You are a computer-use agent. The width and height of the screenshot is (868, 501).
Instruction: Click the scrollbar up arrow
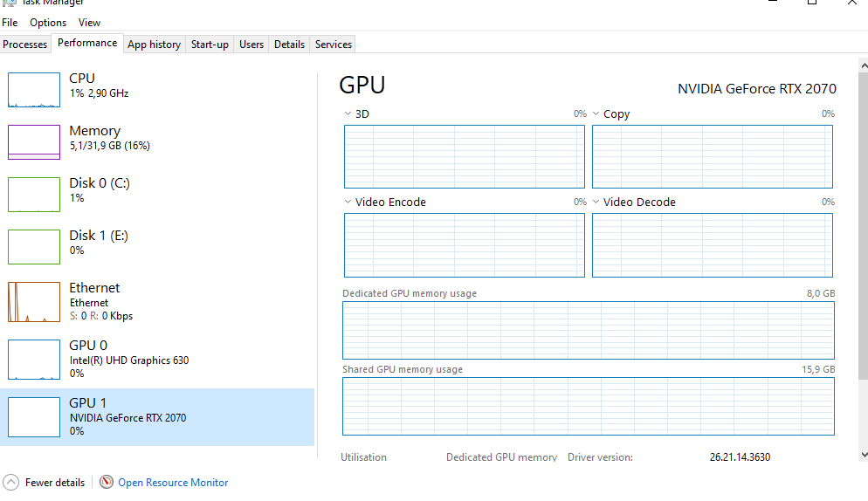(x=864, y=65)
